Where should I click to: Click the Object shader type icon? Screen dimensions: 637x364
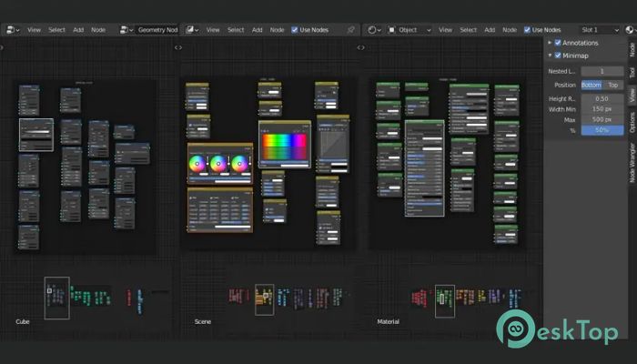pos(392,30)
